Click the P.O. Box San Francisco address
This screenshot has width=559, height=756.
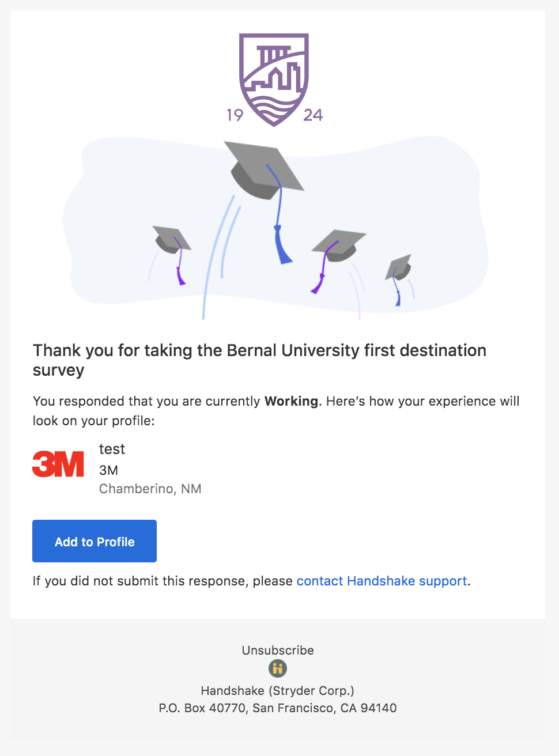[x=278, y=708]
